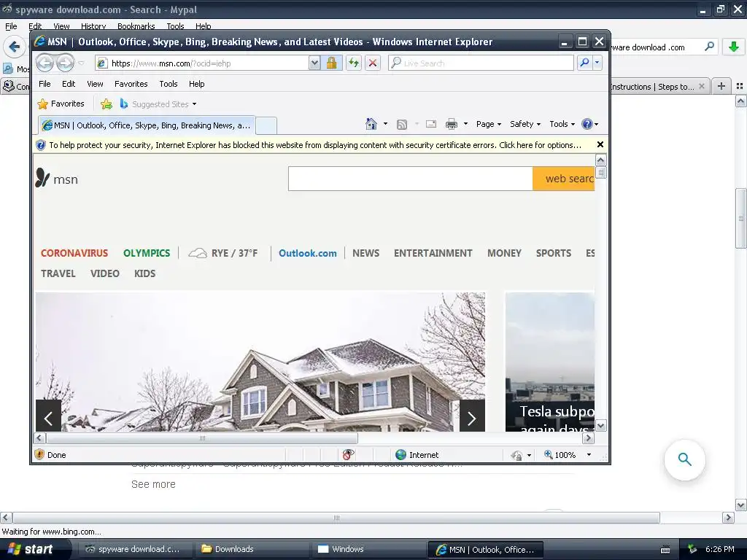
Task: Open IE Favorites menu
Action: point(131,84)
